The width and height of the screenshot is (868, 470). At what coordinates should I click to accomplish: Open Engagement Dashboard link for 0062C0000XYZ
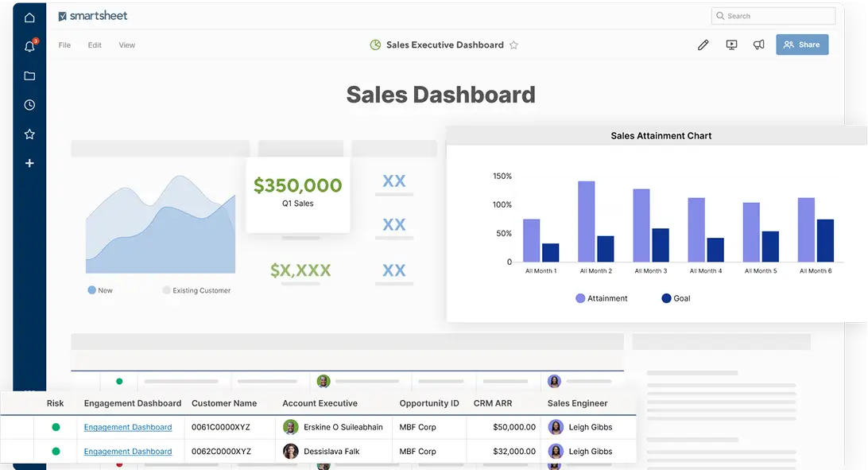point(128,452)
